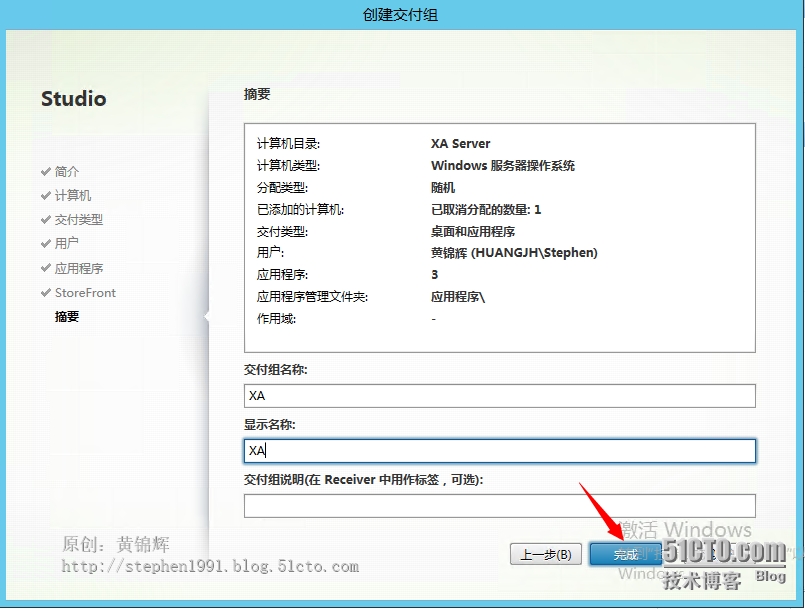The image size is (805, 609).
Task: Open the 交付类型 wizard step
Action: 79,220
